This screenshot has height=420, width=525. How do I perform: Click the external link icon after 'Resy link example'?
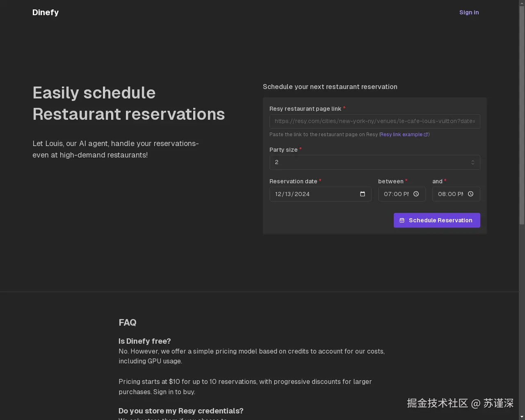pos(426,135)
